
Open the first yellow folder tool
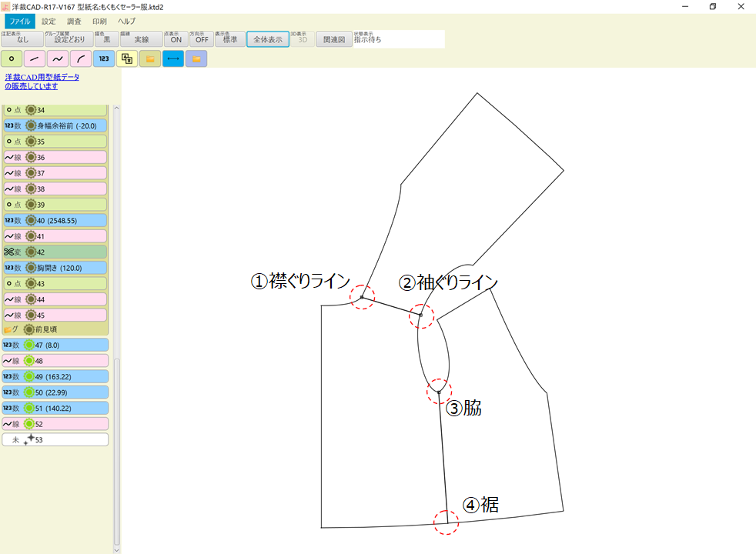(x=149, y=58)
